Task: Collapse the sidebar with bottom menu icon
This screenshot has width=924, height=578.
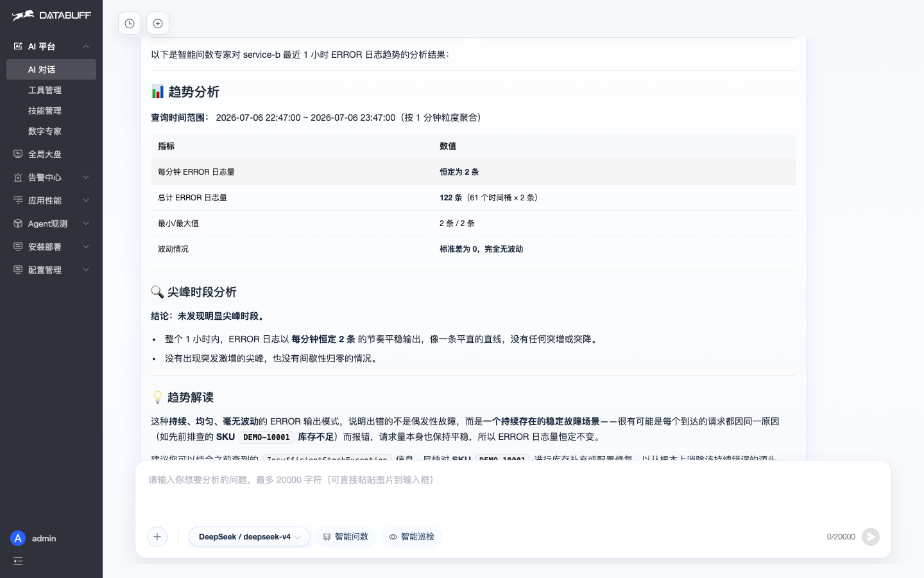Action: point(18,561)
